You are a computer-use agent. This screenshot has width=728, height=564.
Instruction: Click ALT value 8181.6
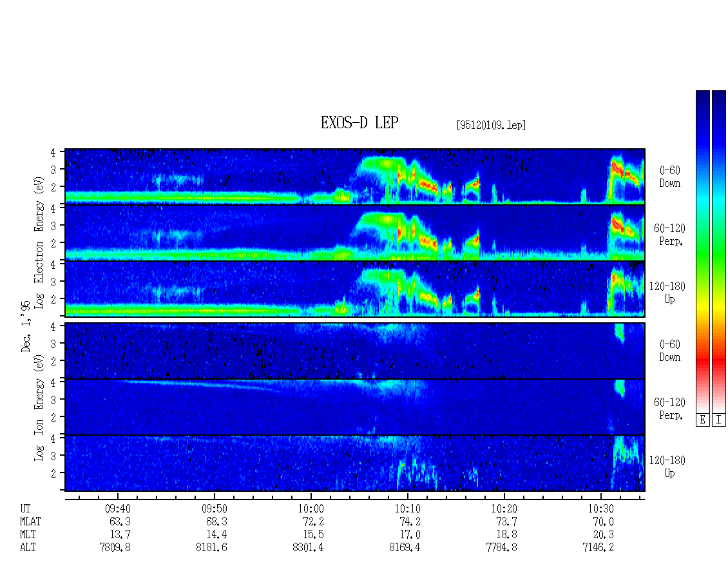tap(212, 548)
